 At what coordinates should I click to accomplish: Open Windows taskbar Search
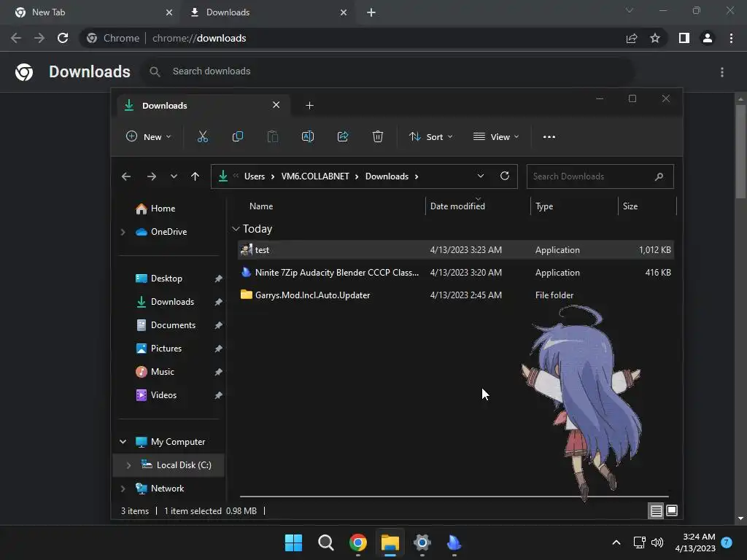click(x=326, y=542)
